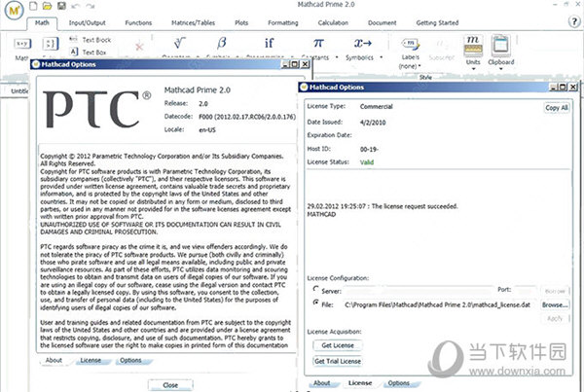The width and height of the screenshot is (584, 392).
Task: Open the Help question mark icon
Action: (x=574, y=21)
